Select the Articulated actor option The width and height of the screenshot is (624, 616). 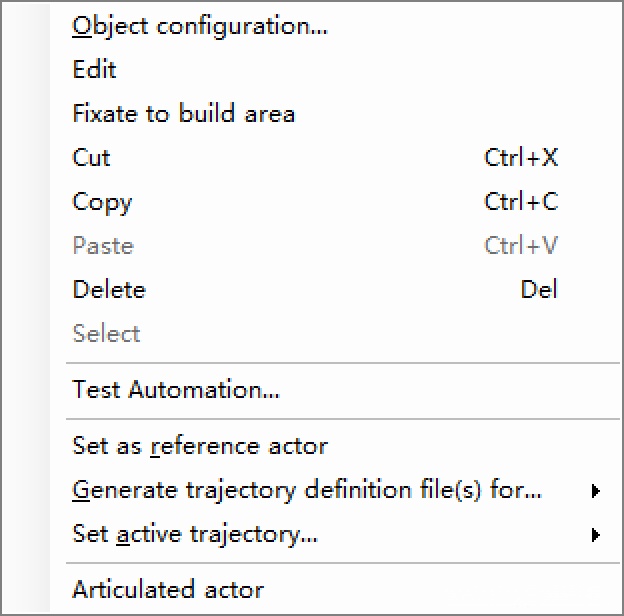pos(168,590)
